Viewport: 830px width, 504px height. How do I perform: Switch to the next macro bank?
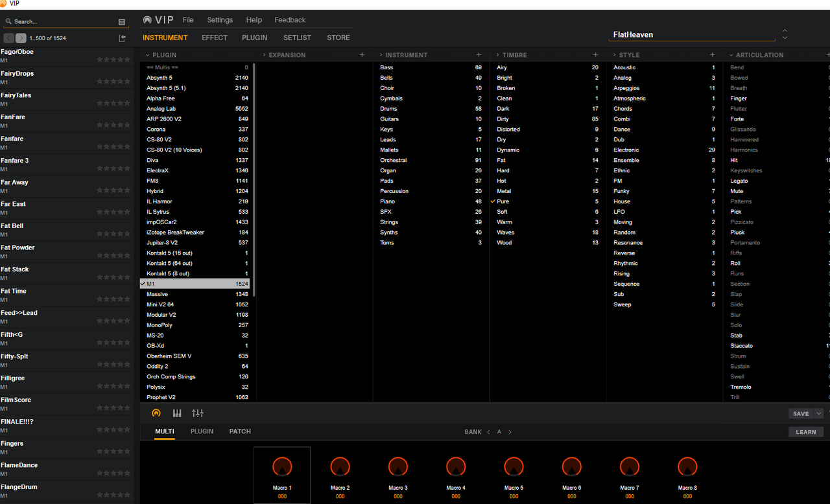pos(510,432)
